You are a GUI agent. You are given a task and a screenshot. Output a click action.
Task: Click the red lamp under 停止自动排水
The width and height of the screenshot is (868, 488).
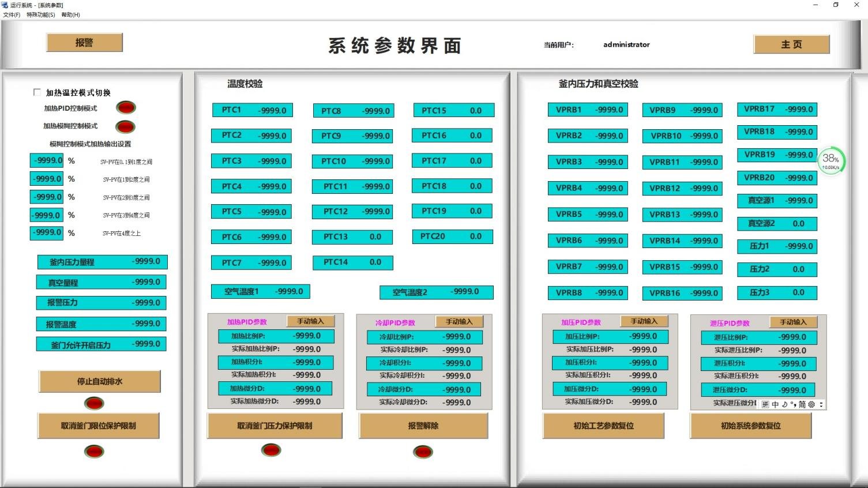93,403
